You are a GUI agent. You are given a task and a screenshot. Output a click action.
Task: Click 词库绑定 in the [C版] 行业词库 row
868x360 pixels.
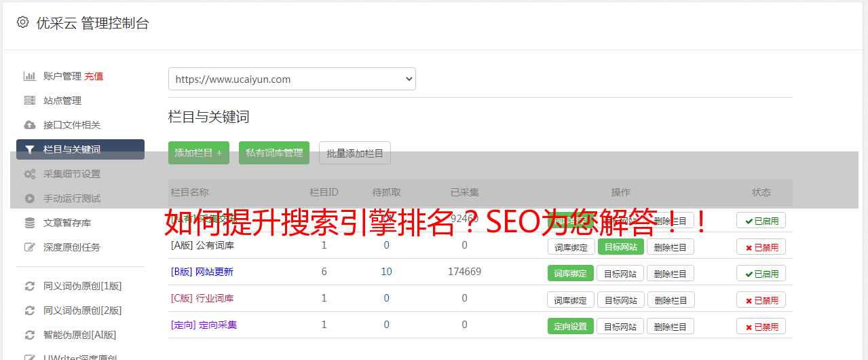point(571,300)
